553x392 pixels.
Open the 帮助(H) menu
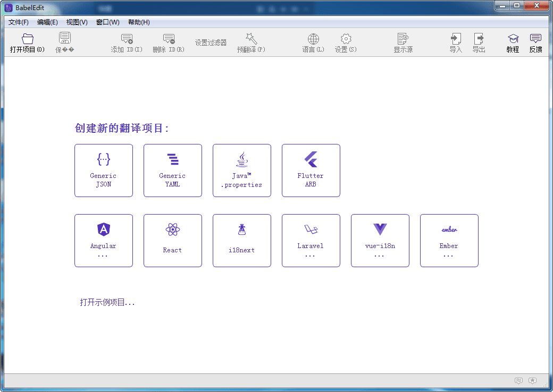click(139, 22)
